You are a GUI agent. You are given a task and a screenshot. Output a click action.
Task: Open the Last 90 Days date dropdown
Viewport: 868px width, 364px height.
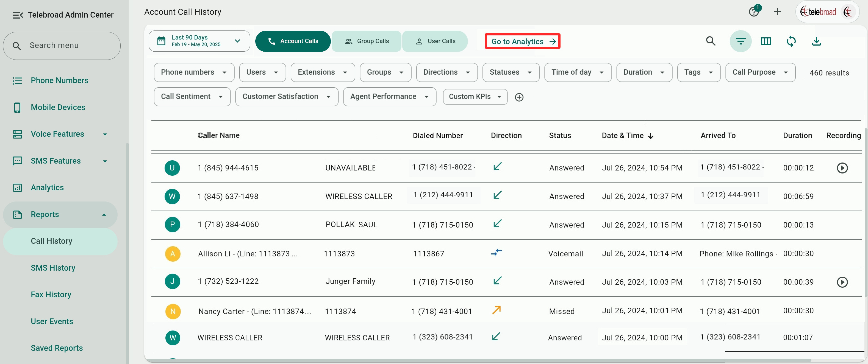point(199,41)
